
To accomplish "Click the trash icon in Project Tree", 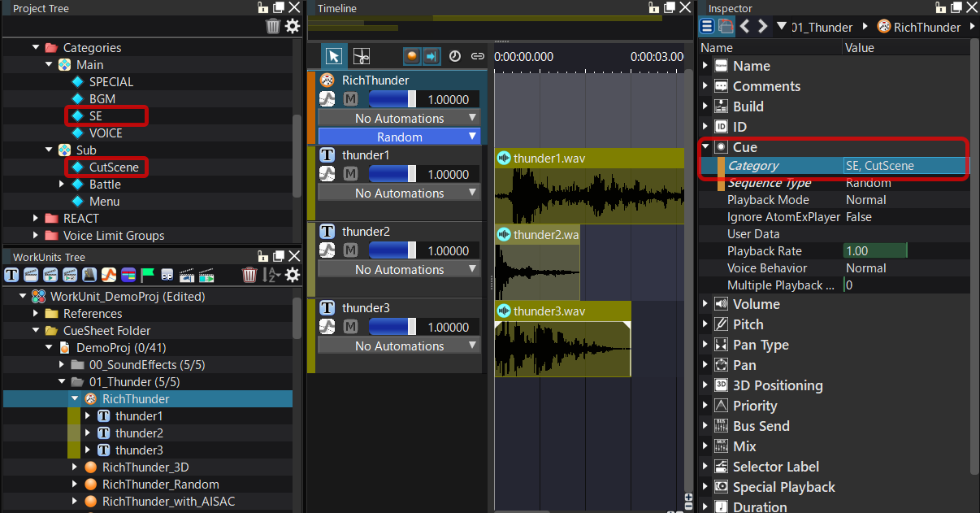I will pyautogui.click(x=273, y=26).
